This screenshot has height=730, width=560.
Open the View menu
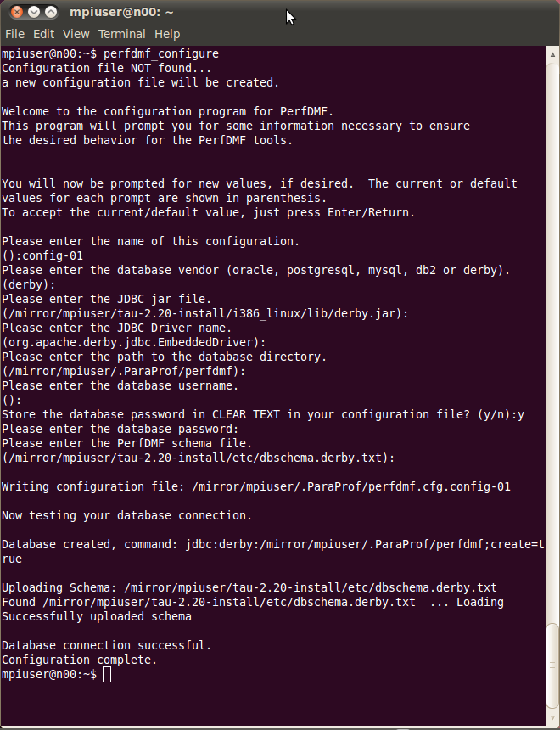(x=76, y=34)
